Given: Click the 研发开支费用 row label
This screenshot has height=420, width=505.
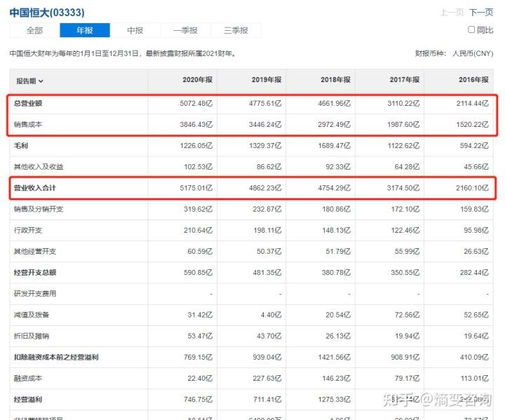Looking at the screenshot, I should pyautogui.click(x=35, y=293).
